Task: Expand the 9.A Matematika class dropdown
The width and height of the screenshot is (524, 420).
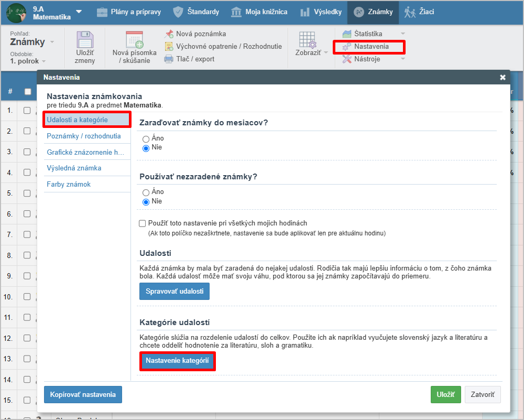Action: pos(79,11)
